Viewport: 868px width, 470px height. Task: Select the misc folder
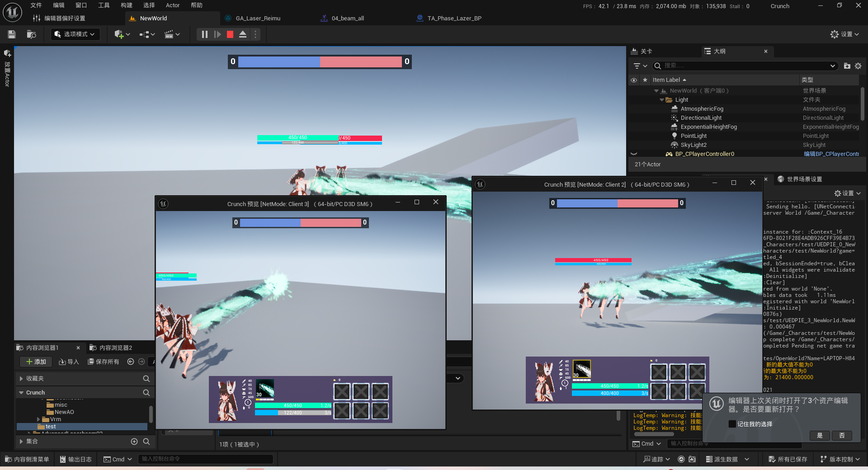61,405
